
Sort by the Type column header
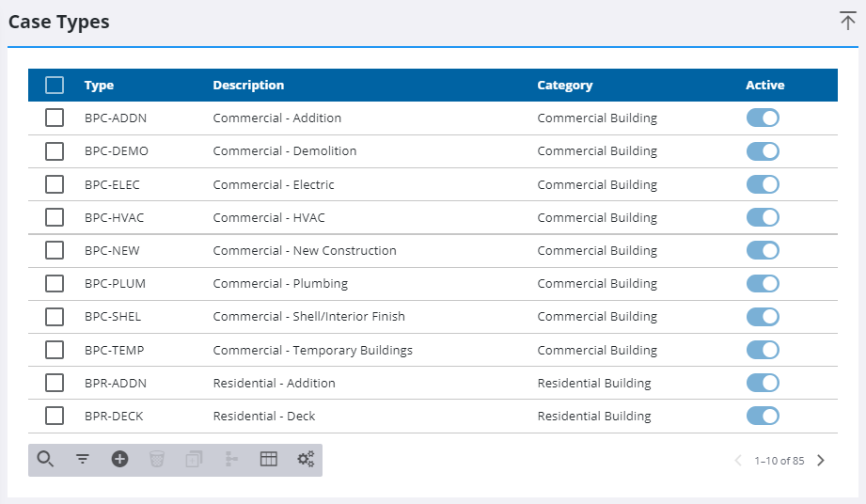[x=99, y=85]
